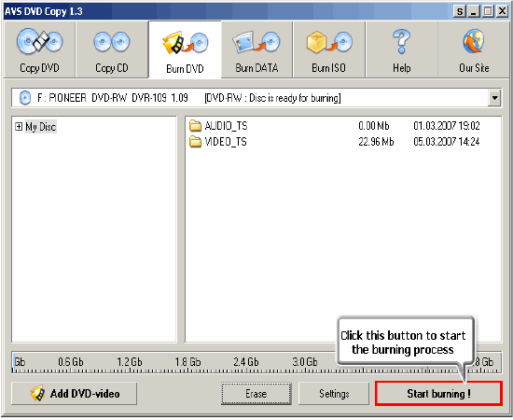This screenshot has height=420, width=513.
Task: Click the 1.2 Gb mark on capacity bar
Action: (x=130, y=362)
